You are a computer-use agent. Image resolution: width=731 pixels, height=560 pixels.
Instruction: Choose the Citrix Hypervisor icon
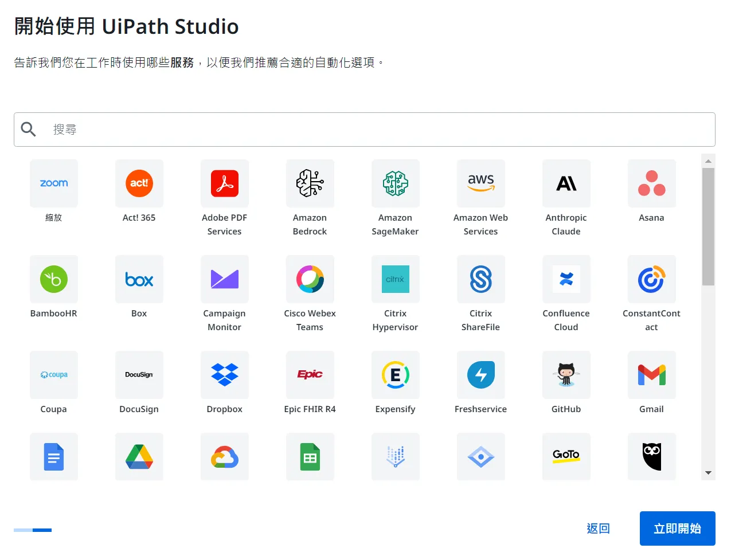click(x=396, y=279)
